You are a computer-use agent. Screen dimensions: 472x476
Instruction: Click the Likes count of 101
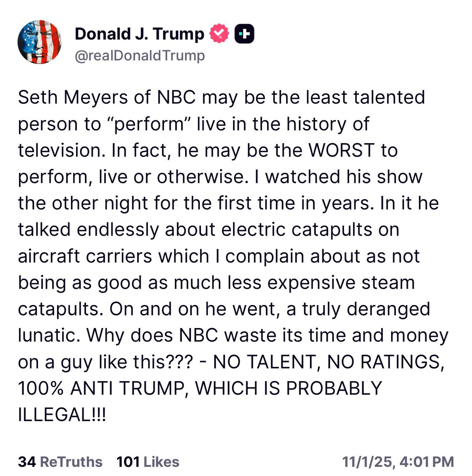(x=147, y=462)
